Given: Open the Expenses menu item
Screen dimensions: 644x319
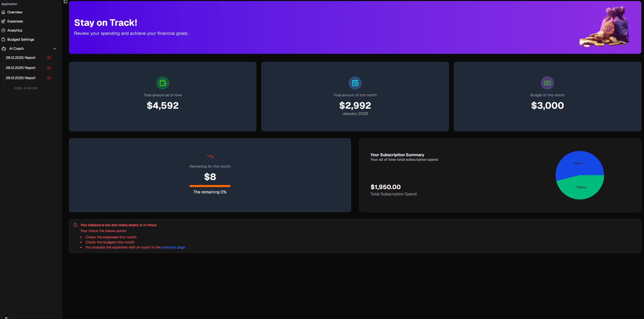Looking at the screenshot, I should (x=15, y=21).
